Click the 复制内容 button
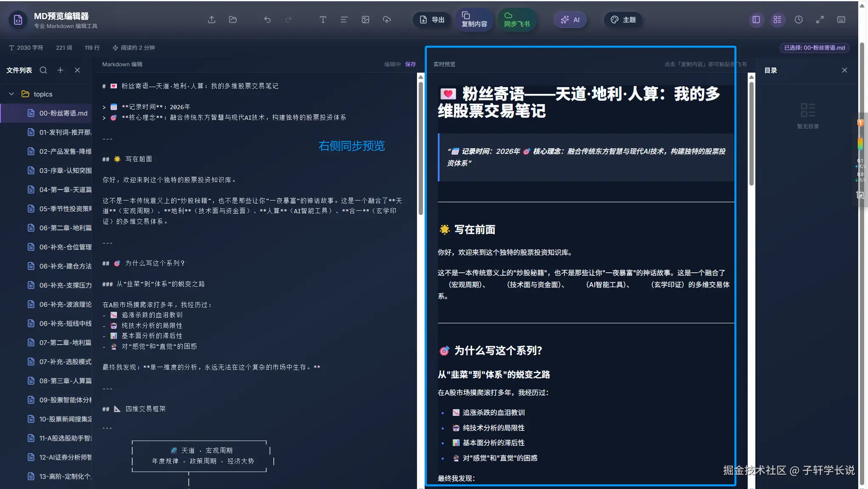This screenshot has width=868, height=489. [x=474, y=20]
